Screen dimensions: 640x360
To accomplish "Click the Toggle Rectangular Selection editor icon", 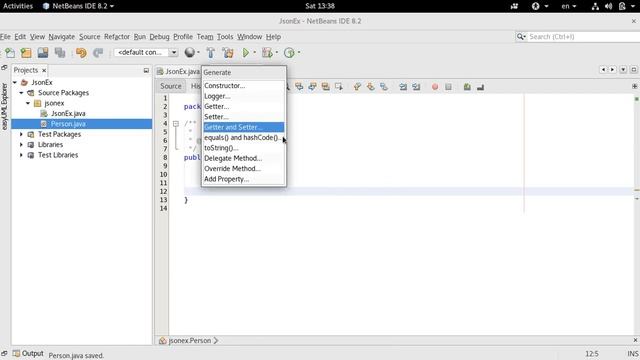I will (x=338, y=87).
